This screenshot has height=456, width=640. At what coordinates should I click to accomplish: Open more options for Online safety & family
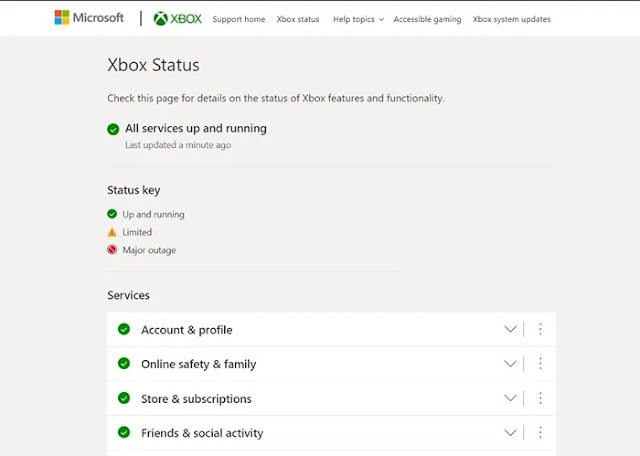540,363
